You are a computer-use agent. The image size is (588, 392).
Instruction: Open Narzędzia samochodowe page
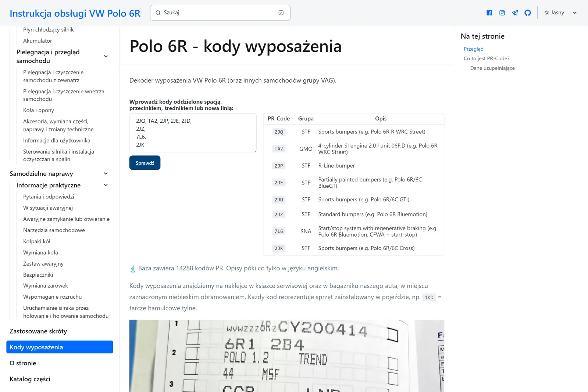tap(54, 230)
